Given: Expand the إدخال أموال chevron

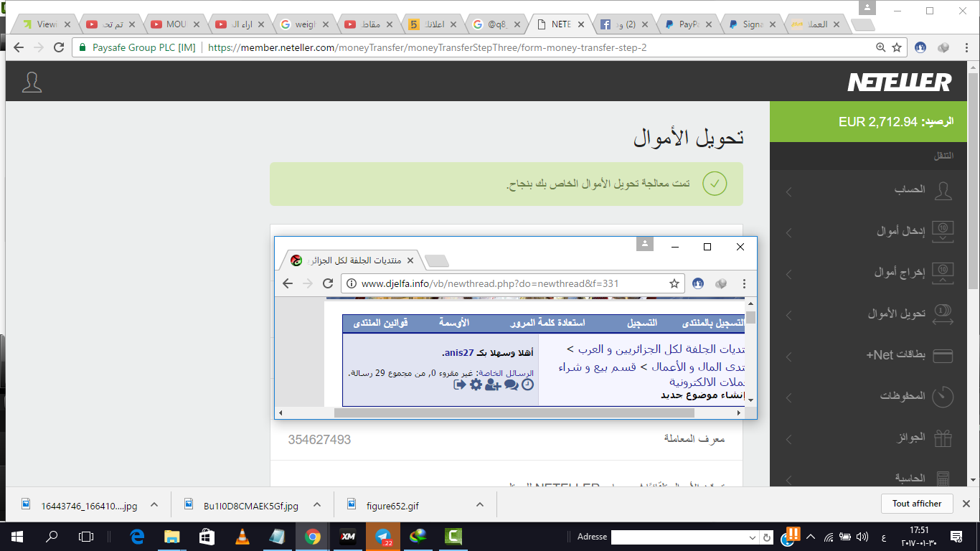Looking at the screenshot, I should 789,233.
